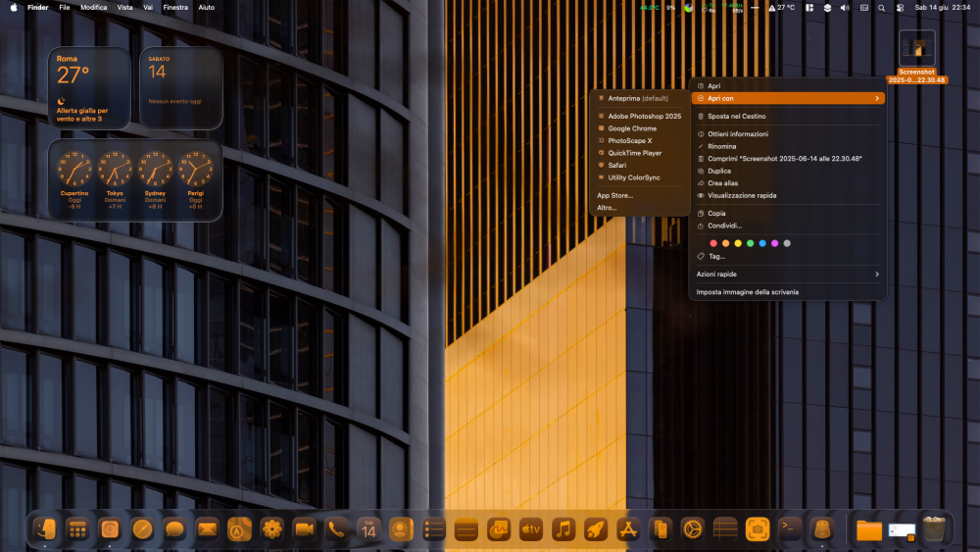Choose App Store… in submenu
The image size is (980, 552).
pos(639,195)
